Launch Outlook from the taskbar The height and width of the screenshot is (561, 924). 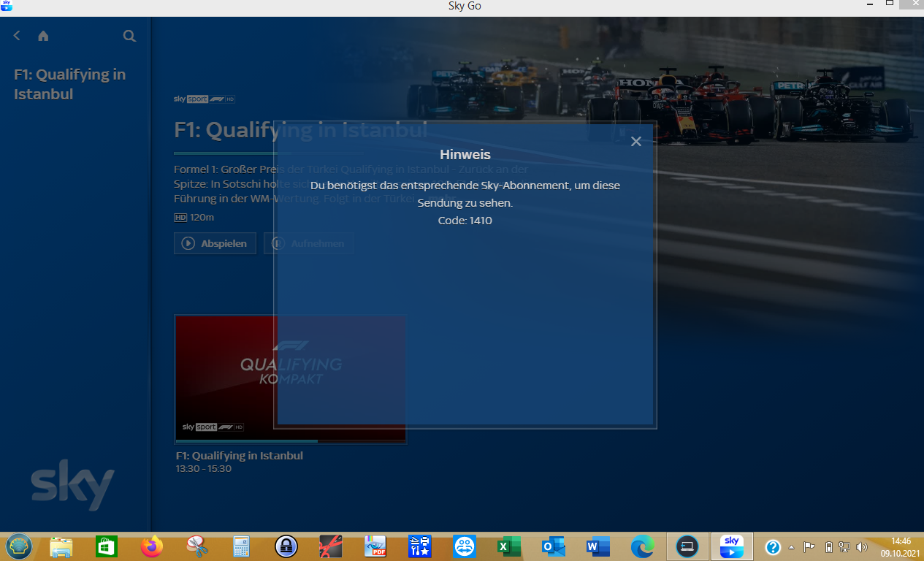554,546
